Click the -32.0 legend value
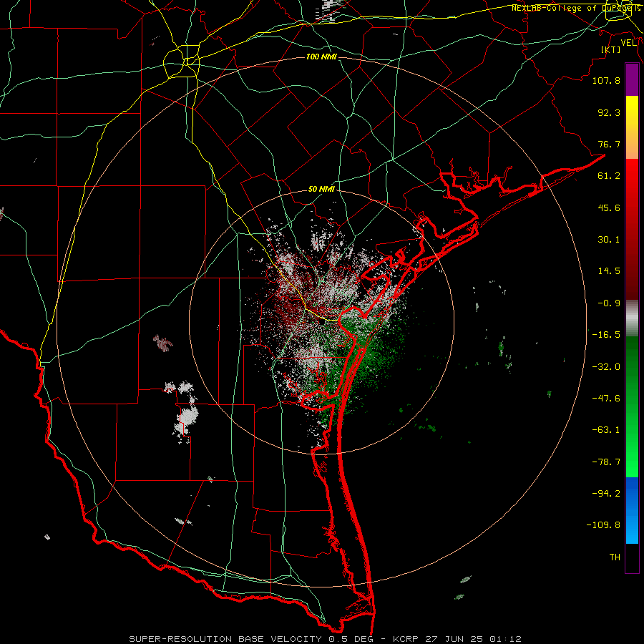 (x=606, y=367)
